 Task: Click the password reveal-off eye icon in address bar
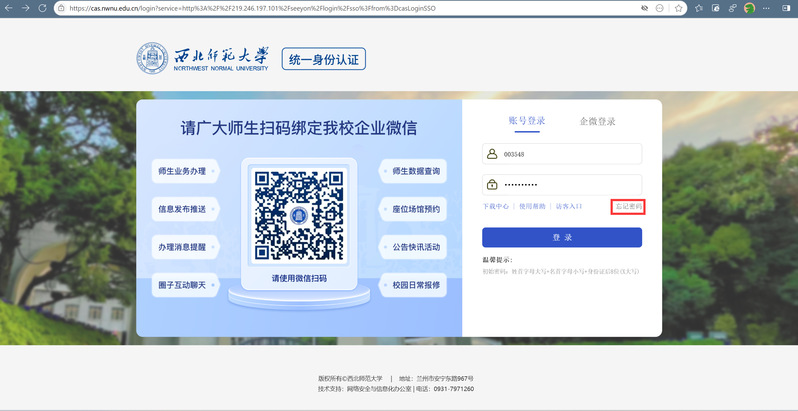[644, 8]
